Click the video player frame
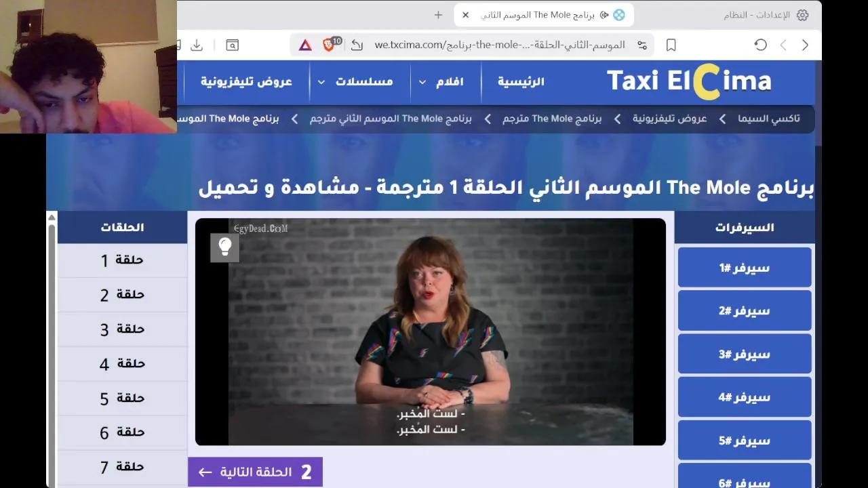The width and height of the screenshot is (868, 488). [431, 332]
